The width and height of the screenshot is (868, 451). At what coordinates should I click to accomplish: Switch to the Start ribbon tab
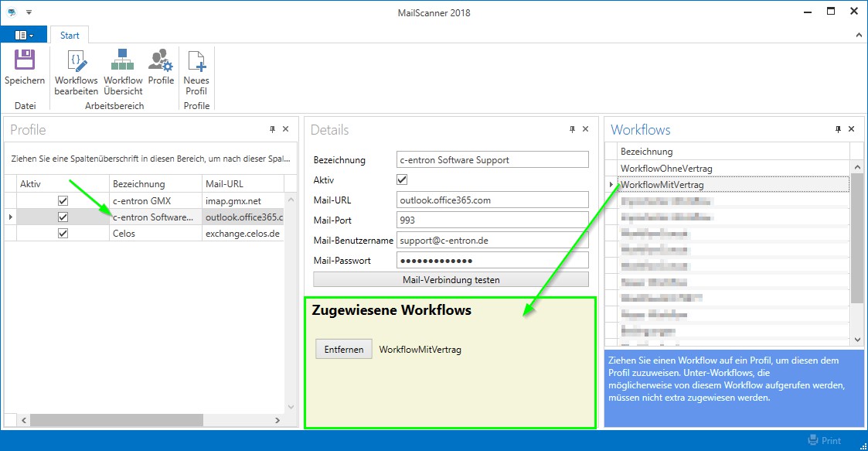click(70, 36)
